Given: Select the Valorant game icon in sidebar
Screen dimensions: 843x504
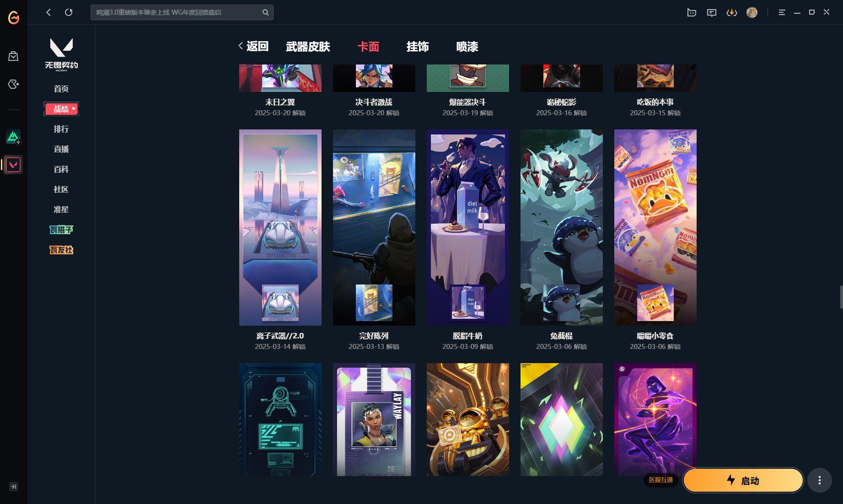Looking at the screenshot, I should [x=13, y=165].
